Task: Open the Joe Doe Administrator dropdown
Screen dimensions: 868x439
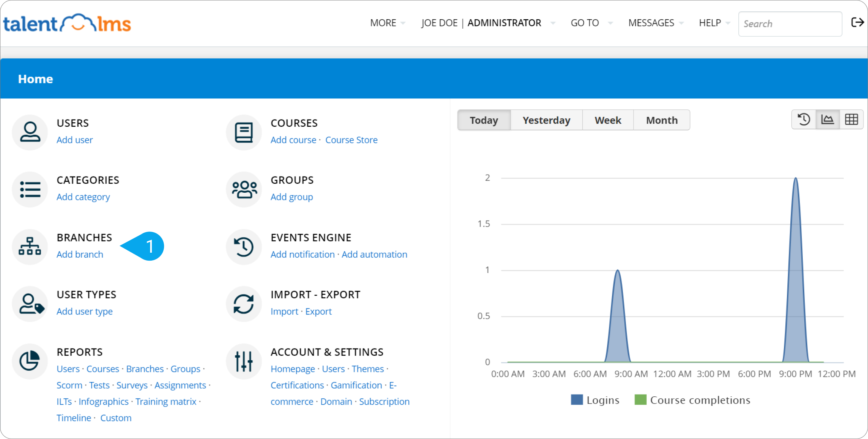Action: [x=488, y=23]
